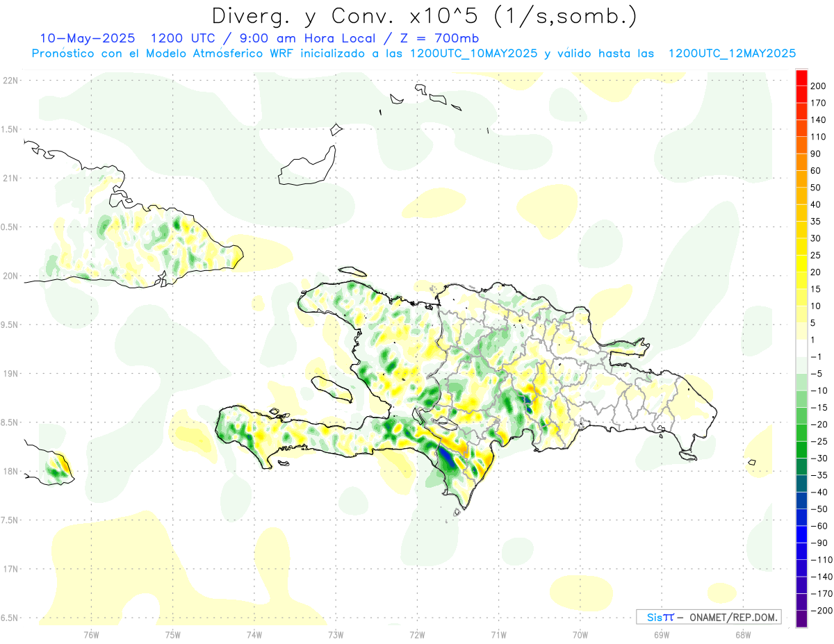Click the '72W' longitude label
Viewport: 834px width, 644px height.
pos(417,635)
